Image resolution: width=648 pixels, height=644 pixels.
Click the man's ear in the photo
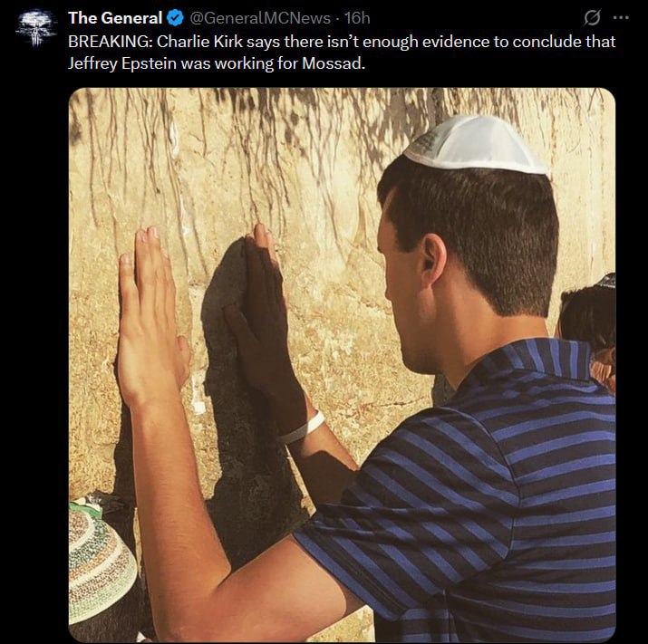pos(433,259)
